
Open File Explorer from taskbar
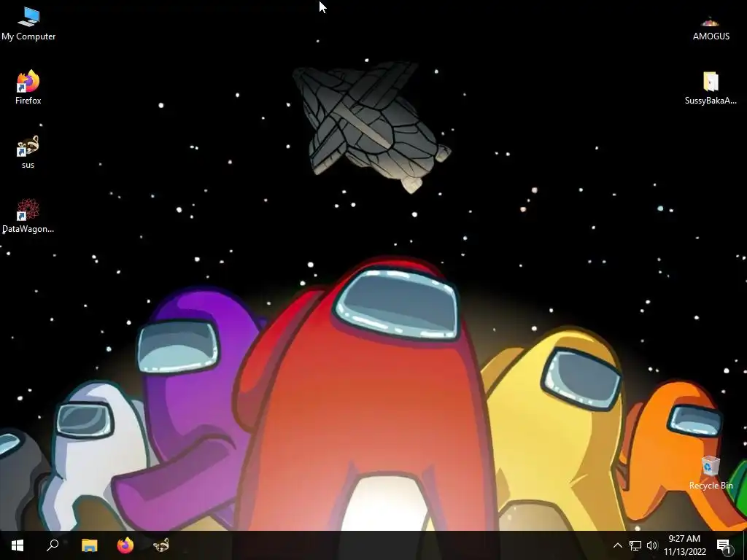(89, 545)
